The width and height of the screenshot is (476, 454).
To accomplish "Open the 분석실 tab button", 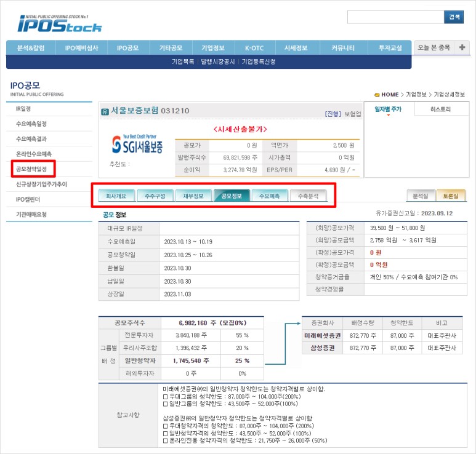I will click(x=421, y=196).
